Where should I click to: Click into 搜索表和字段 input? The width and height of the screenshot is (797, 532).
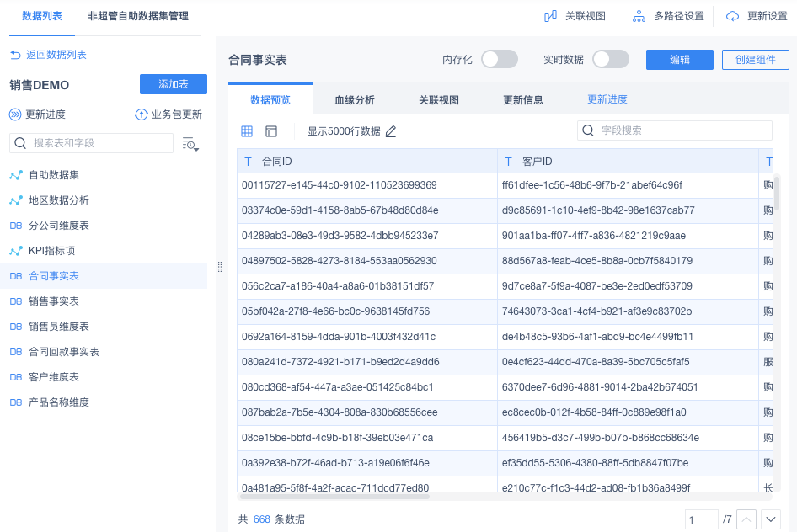click(x=92, y=143)
